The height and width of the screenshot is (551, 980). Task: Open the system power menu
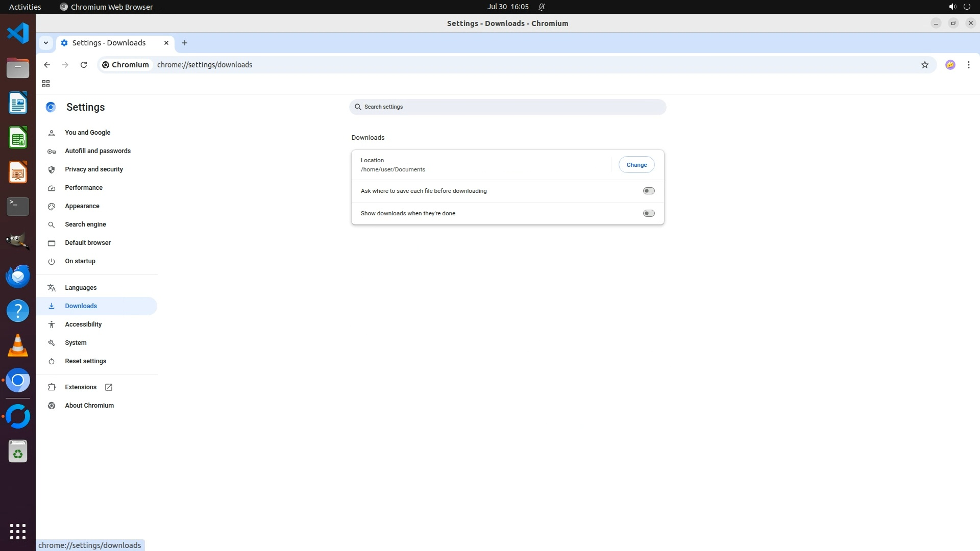[x=966, y=7]
